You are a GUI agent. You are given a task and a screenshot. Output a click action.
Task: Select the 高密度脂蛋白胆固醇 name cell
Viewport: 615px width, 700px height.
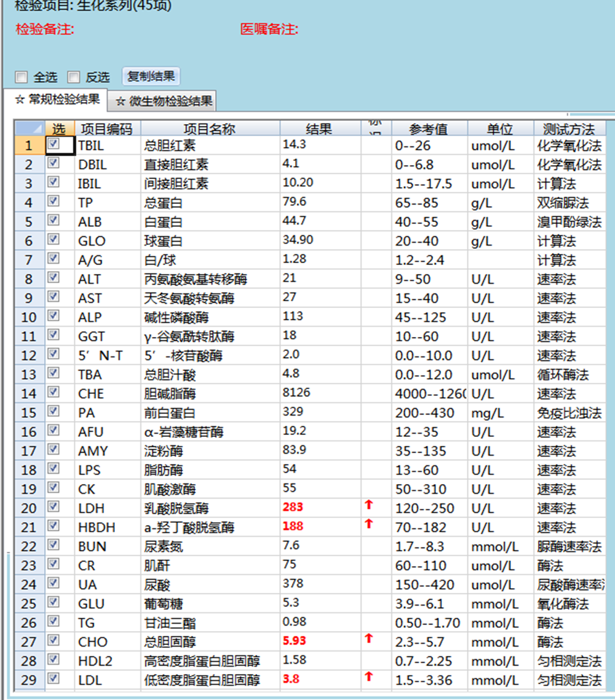pos(210,661)
